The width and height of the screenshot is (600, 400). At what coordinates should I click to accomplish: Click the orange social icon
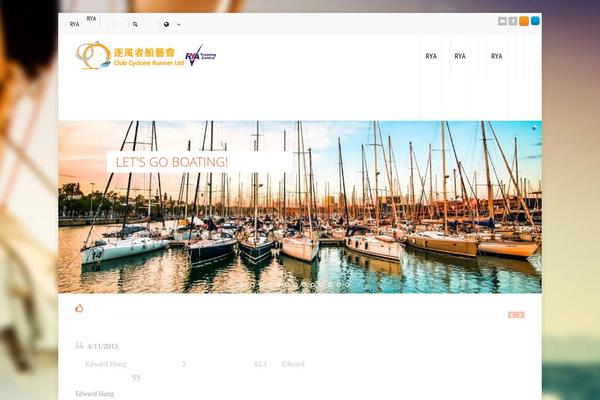tap(524, 21)
